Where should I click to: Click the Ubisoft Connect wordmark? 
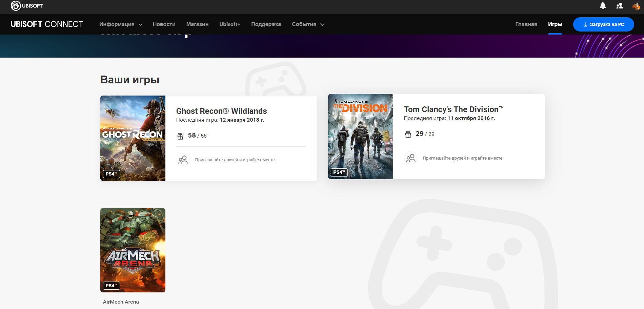pos(47,24)
